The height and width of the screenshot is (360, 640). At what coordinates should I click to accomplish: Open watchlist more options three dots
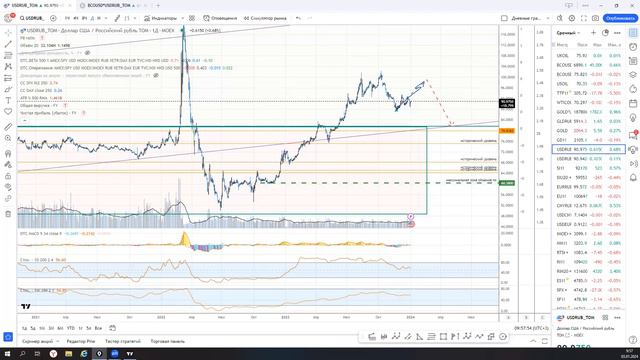[x=617, y=33]
